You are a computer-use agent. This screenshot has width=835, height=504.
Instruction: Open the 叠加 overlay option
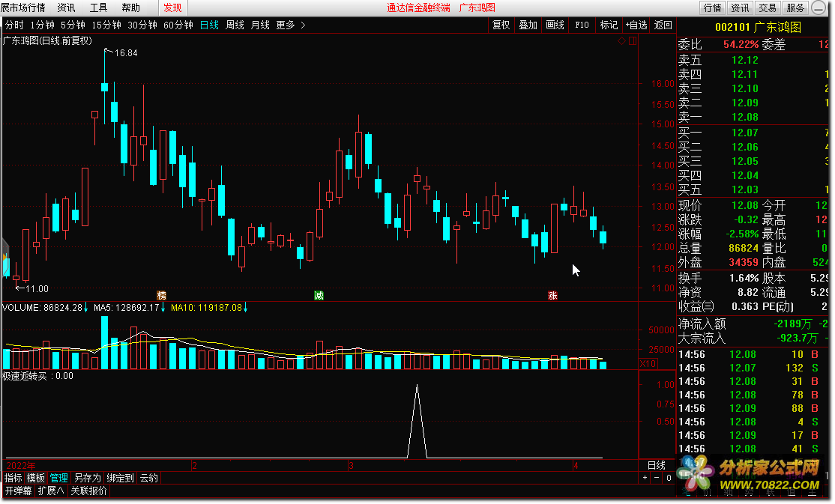[x=528, y=25]
